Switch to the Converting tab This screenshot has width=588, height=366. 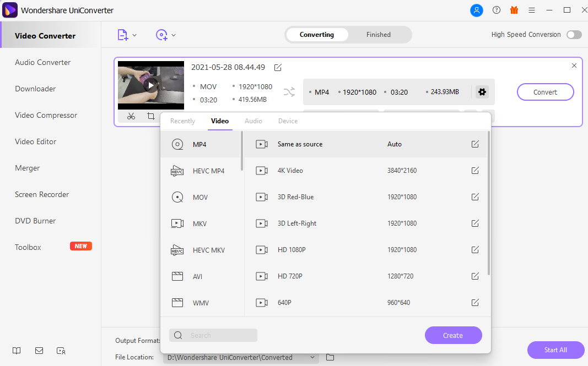[317, 35]
